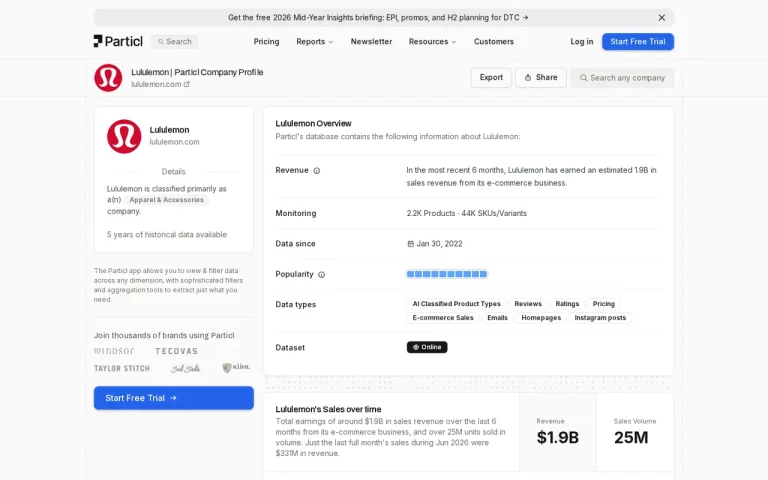
Task: Dismiss the Mid-Year Insights banner
Action: click(x=662, y=18)
